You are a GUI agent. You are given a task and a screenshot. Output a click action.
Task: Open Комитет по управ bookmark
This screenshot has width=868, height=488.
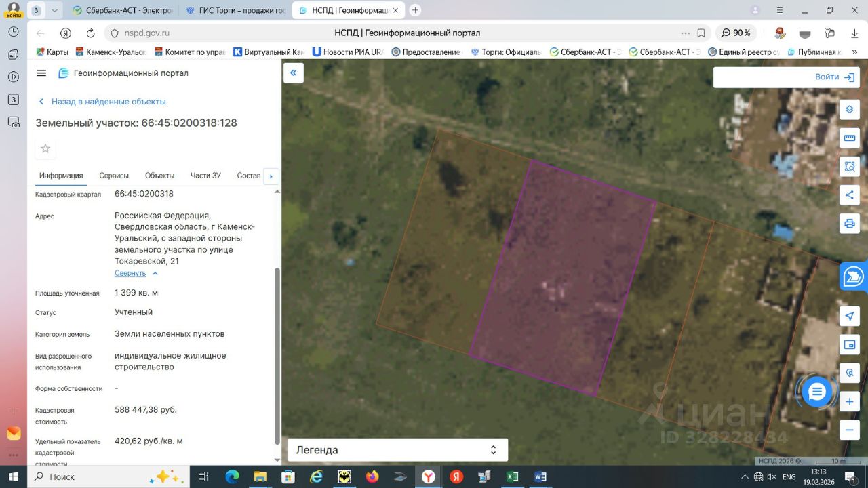coord(190,52)
